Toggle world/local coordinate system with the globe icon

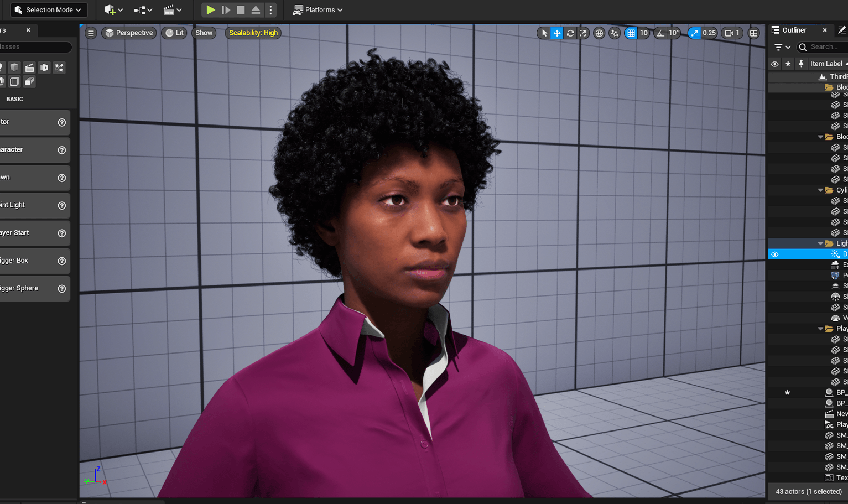click(x=599, y=33)
